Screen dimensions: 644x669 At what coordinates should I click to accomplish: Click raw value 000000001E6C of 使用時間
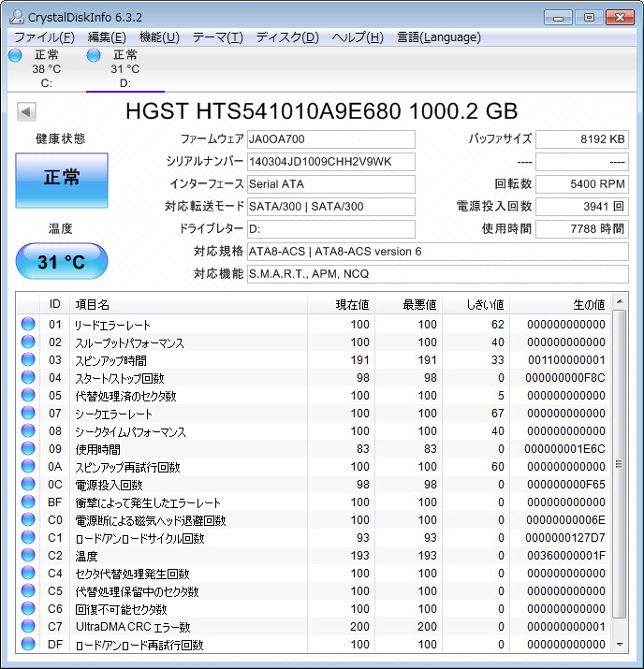point(564,449)
